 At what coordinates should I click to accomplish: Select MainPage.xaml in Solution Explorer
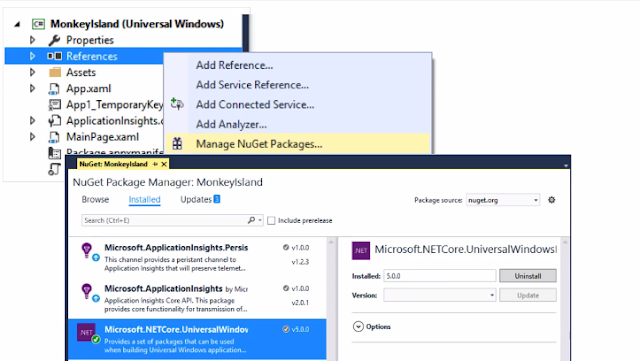(x=102, y=137)
